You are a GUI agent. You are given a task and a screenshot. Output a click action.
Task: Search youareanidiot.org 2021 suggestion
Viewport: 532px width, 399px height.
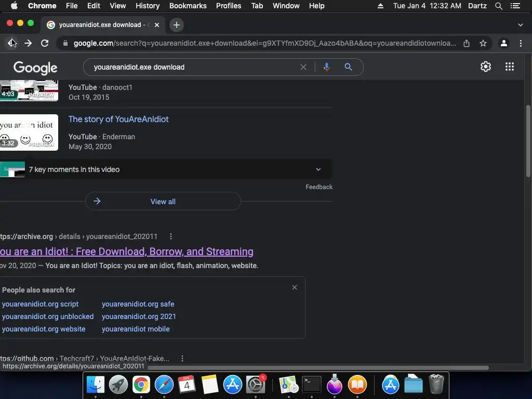[x=139, y=316]
